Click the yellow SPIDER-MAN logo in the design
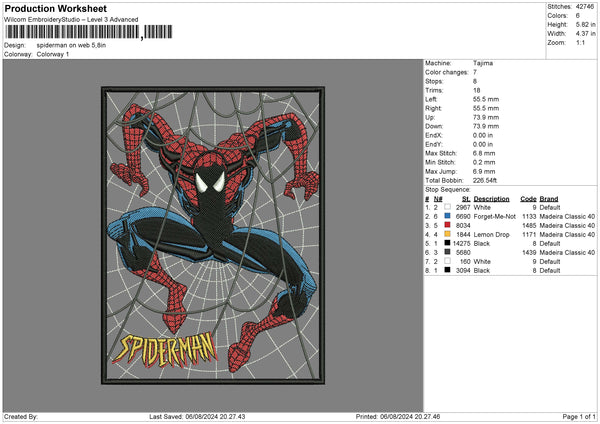Viewport: 600px width, 424px height. click(165, 349)
